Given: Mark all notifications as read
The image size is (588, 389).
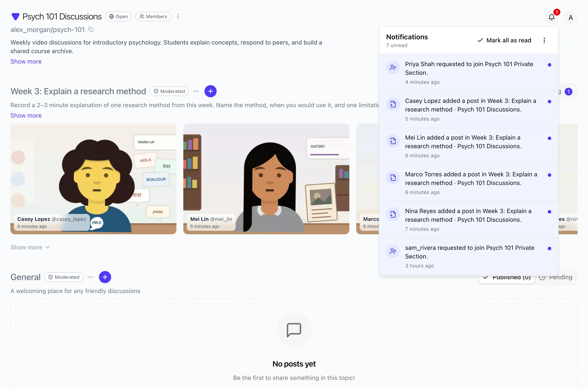Looking at the screenshot, I should pyautogui.click(x=504, y=40).
